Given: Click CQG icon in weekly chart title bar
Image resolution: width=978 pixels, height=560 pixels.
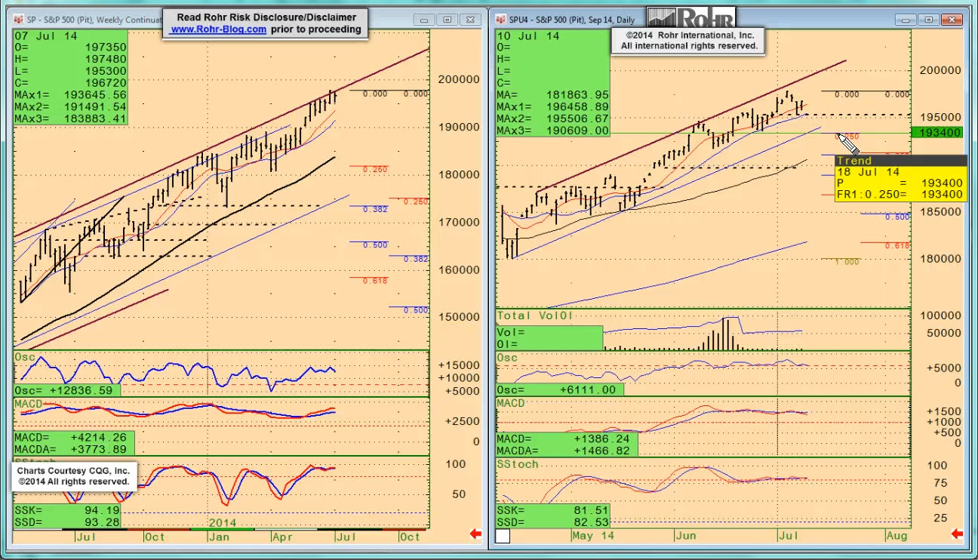Looking at the screenshot, I should click(20, 20).
